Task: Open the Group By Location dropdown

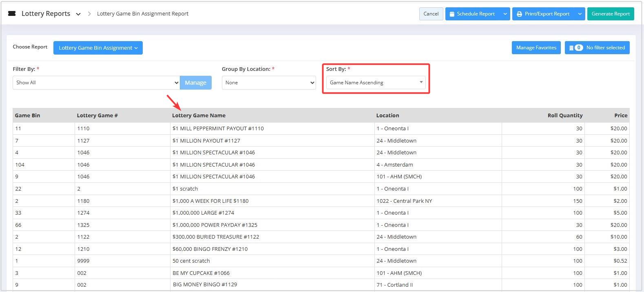Action: tap(268, 83)
